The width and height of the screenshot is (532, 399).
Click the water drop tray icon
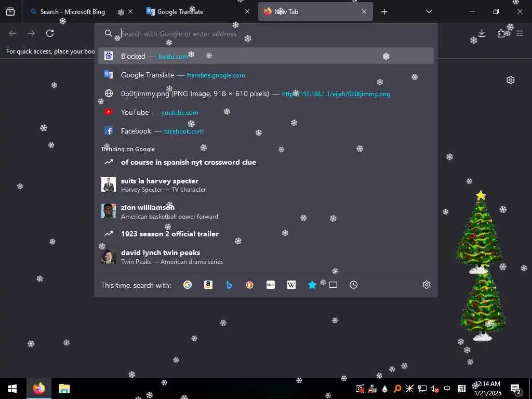coord(385,389)
